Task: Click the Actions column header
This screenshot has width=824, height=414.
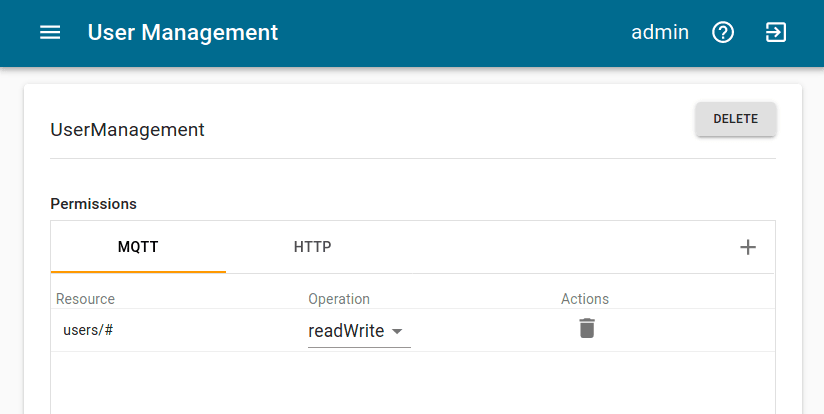Action: tap(585, 299)
